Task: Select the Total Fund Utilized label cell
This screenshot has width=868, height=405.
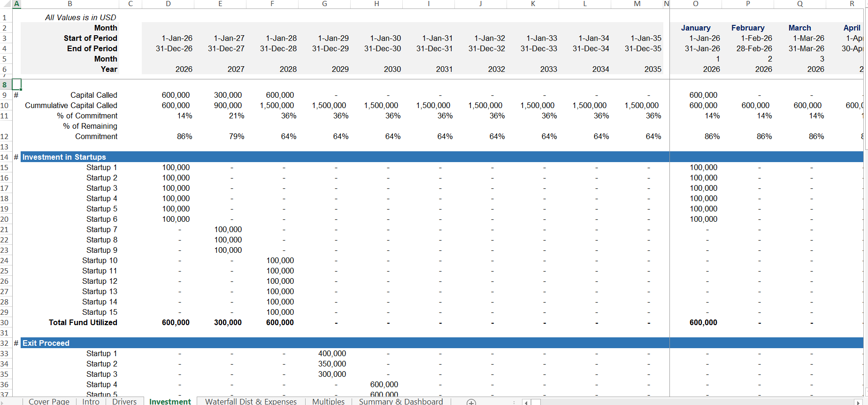Action: 83,323
